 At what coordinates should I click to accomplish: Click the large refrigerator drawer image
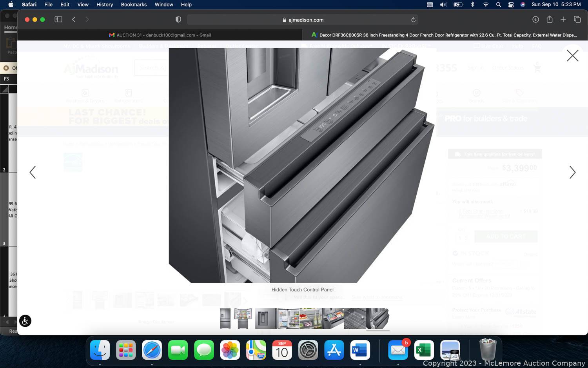[303, 165]
